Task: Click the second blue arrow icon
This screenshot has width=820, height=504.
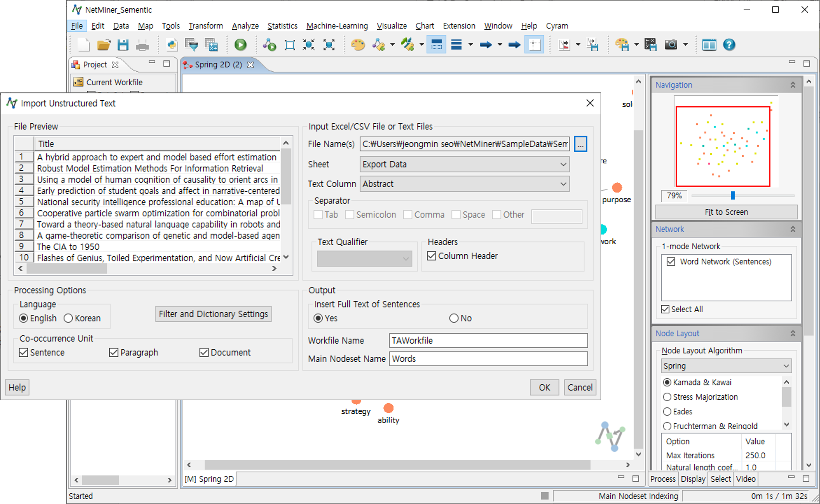Action: [x=514, y=45]
